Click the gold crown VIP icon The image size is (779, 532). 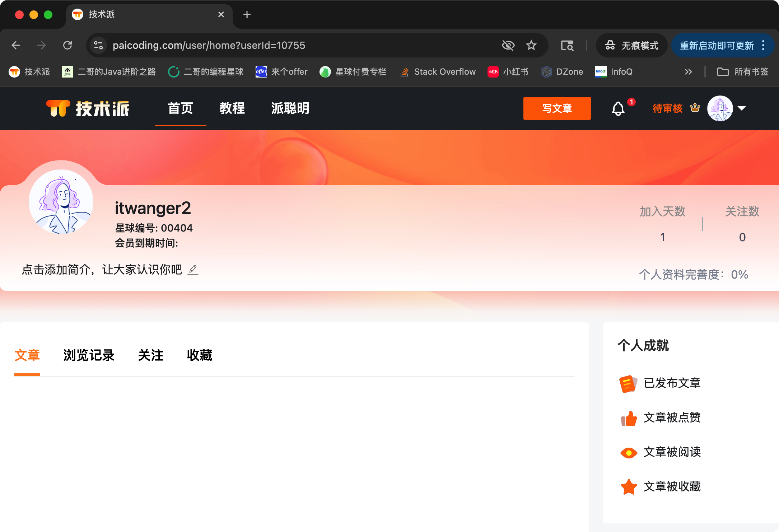(695, 108)
